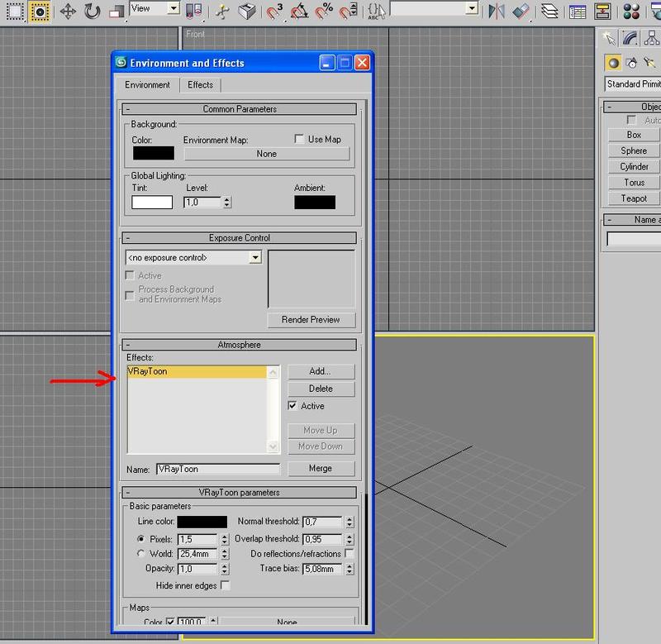661x644 pixels.
Task: Switch to the Environment tab
Action: 147,85
